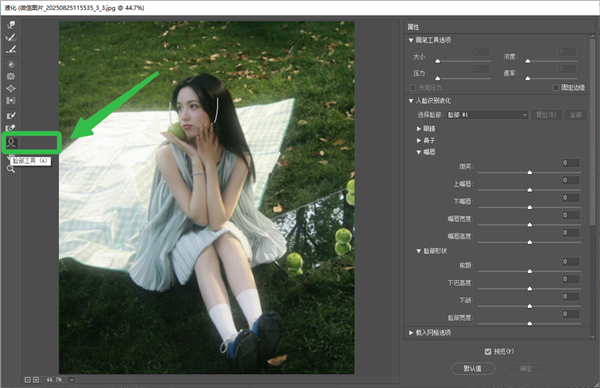Viewport: 600px width, 388px height.
Task: Toggle the 预览 preview checkbox
Action: [x=488, y=351]
